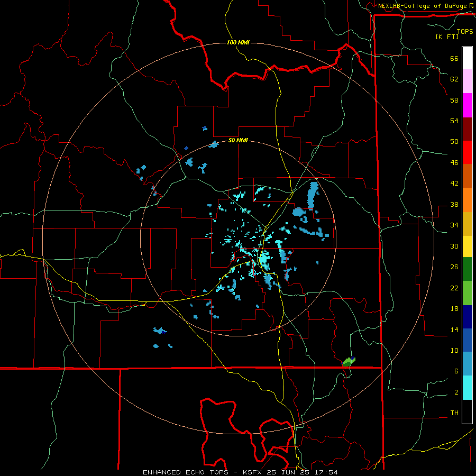476x476 pixels.
Task: Click the '34' legend value
Action: [x=454, y=225]
